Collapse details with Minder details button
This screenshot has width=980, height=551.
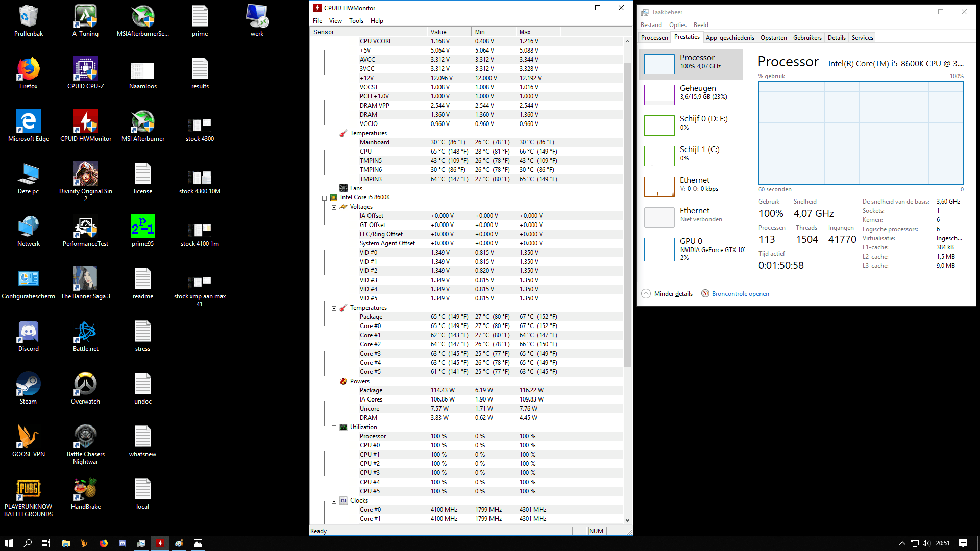(667, 293)
